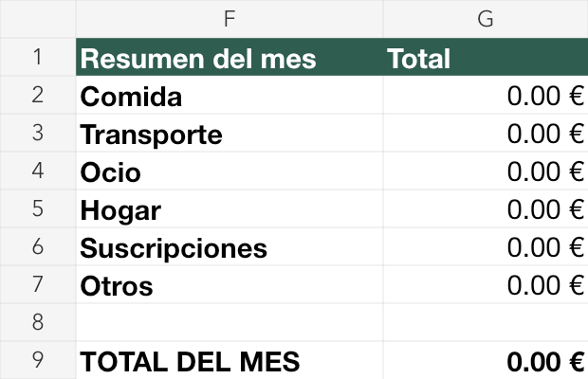Click the empty cell F8
This screenshot has height=379, width=588.
point(230,322)
